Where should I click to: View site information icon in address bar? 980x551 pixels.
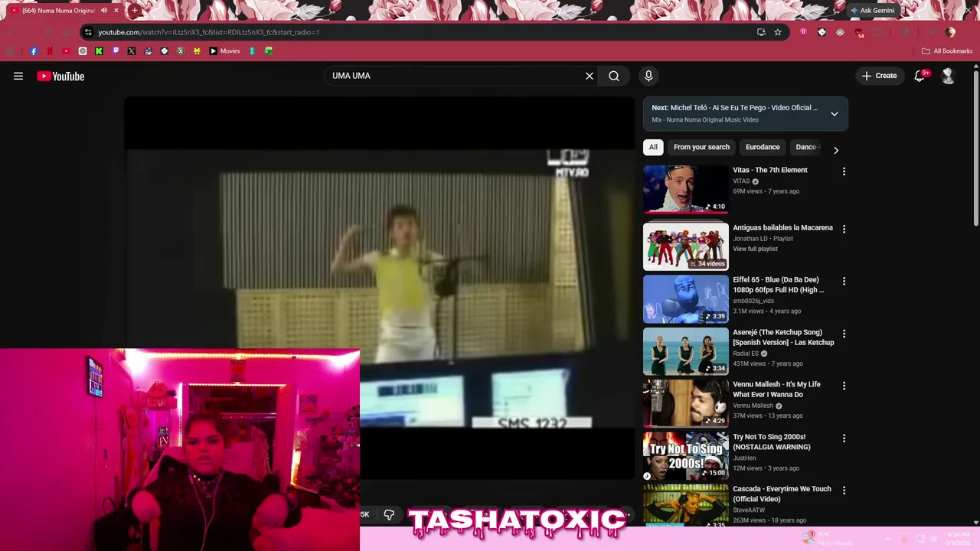pos(88,32)
